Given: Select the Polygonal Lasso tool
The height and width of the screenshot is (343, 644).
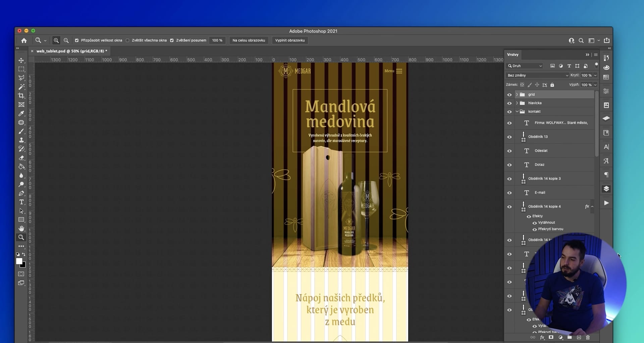Looking at the screenshot, I should point(21,78).
